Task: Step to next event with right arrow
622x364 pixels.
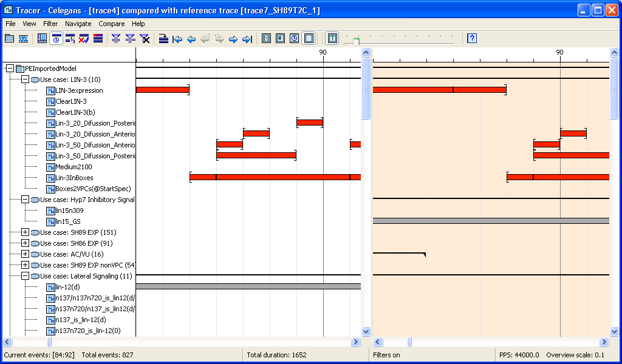Action: pos(233,39)
